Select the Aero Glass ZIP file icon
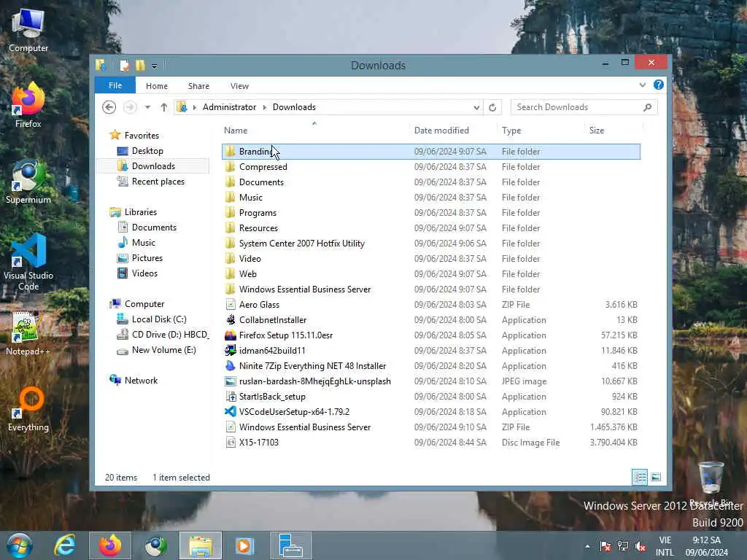 click(231, 304)
